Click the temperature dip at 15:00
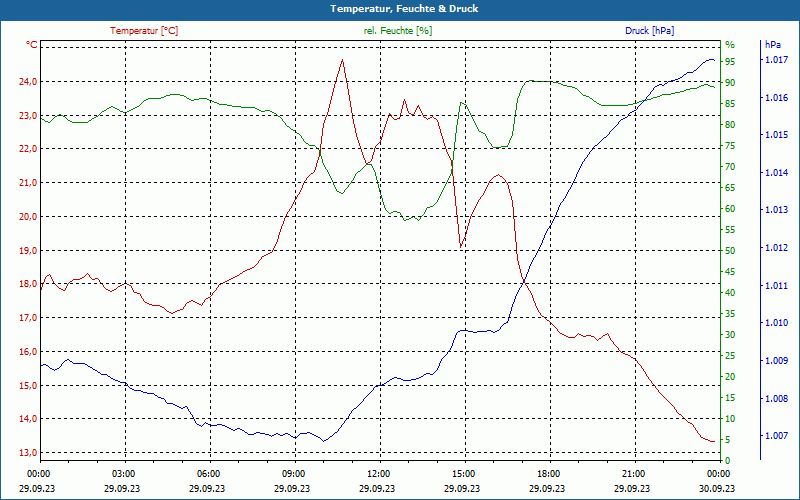Viewport: 800px width, 500px height. tap(461, 247)
